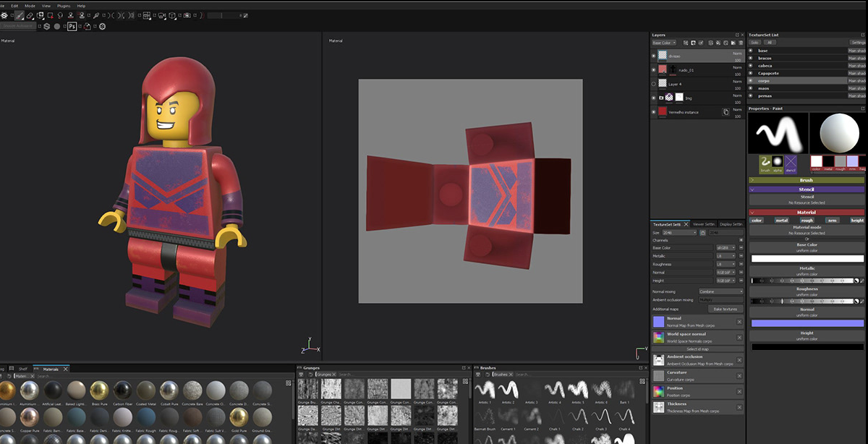Select the Polygon Fill tool

coord(51,15)
